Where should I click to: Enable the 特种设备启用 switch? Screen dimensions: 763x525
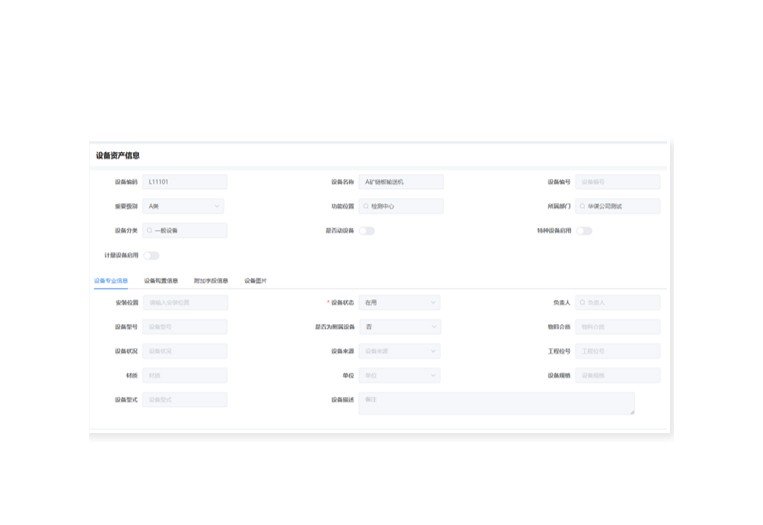(x=584, y=231)
